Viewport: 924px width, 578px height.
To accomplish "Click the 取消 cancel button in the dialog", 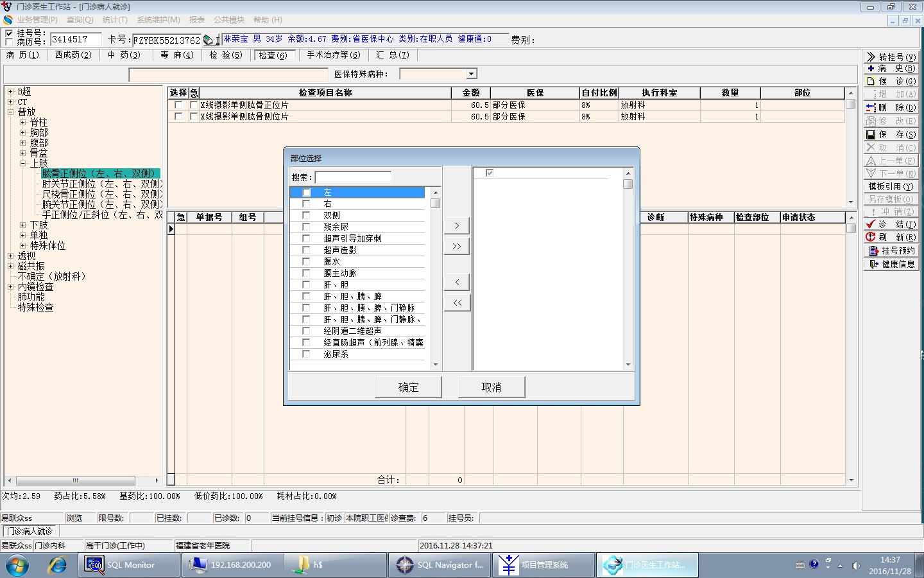I will tap(492, 387).
